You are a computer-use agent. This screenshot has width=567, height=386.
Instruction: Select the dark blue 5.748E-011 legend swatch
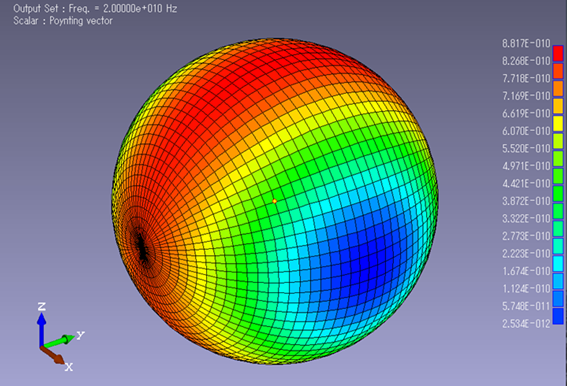coord(558,316)
